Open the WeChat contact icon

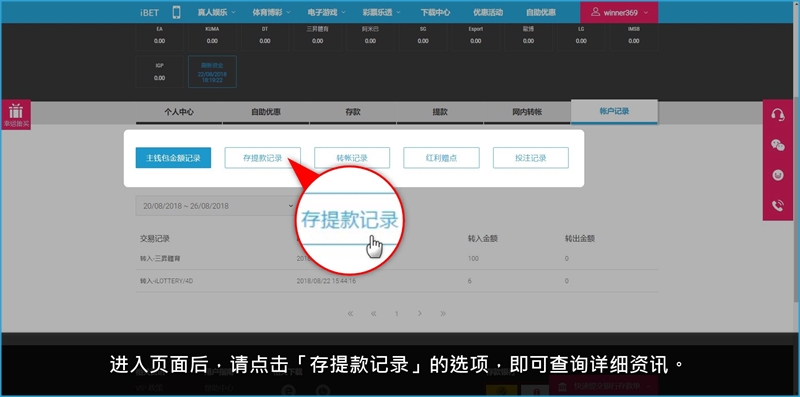pyautogui.click(x=778, y=145)
